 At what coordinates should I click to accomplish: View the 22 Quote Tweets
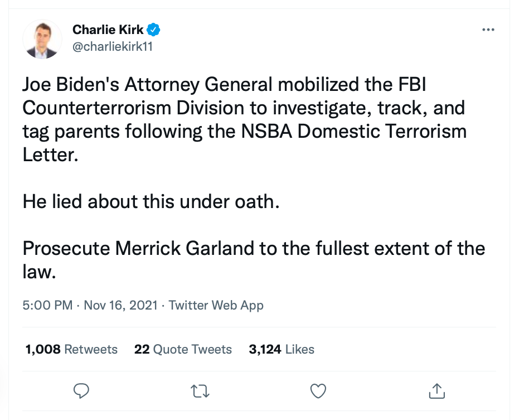pos(183,349)
